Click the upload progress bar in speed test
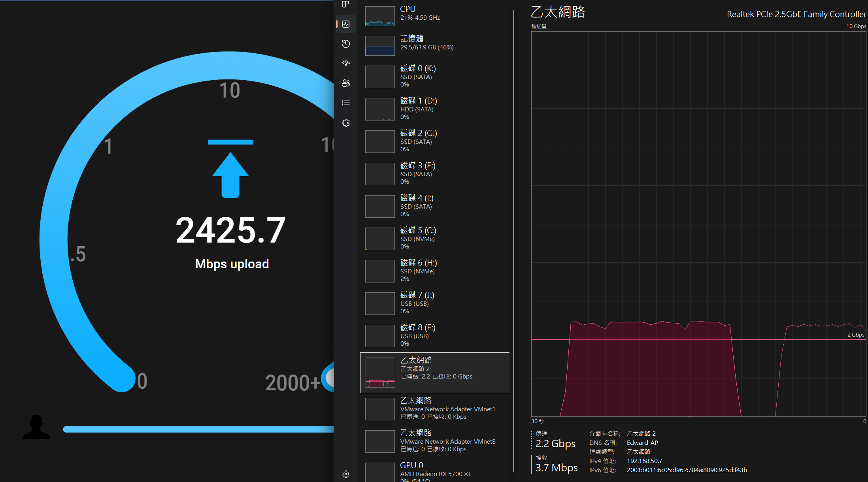The image size is (868, 482). (198, 429)
